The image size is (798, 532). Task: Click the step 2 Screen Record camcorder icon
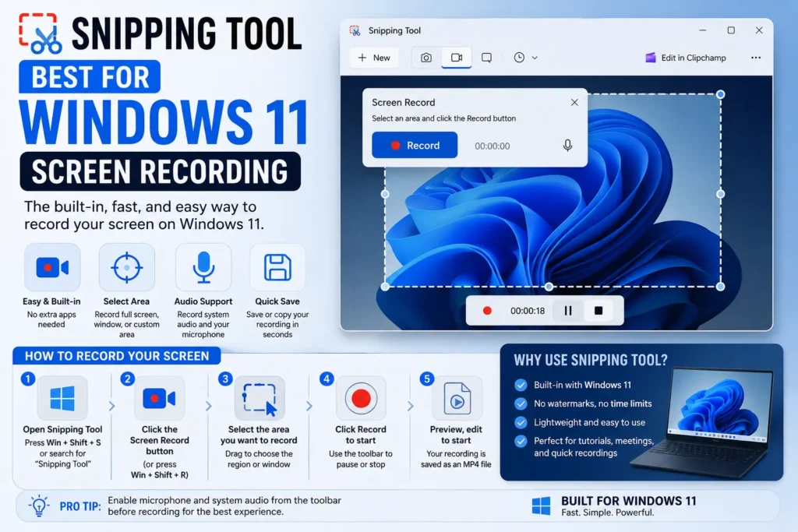pyautogui.click(x=159, y=398)
